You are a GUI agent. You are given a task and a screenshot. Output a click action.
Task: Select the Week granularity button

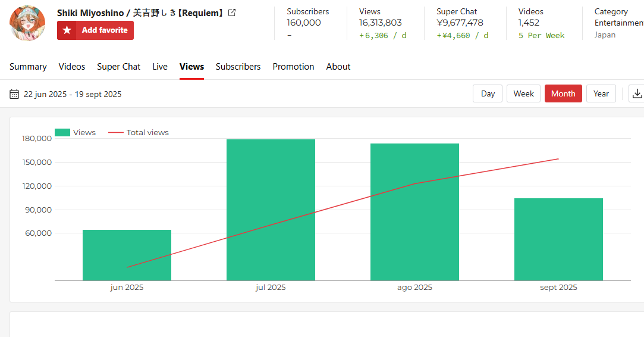tap(524, 93)
